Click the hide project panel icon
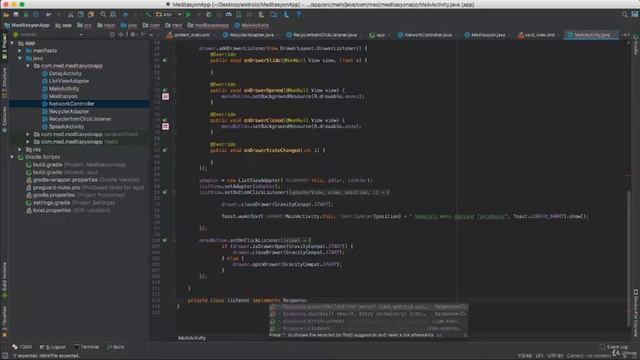Screen dimensions: 640x360 click(143, 35)
